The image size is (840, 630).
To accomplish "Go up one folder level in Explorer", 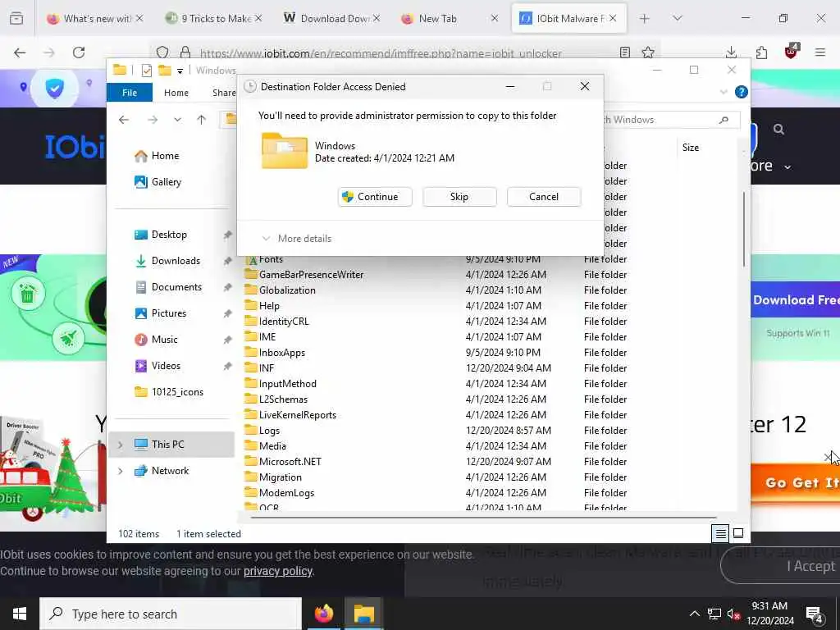I will pos(202,120).
